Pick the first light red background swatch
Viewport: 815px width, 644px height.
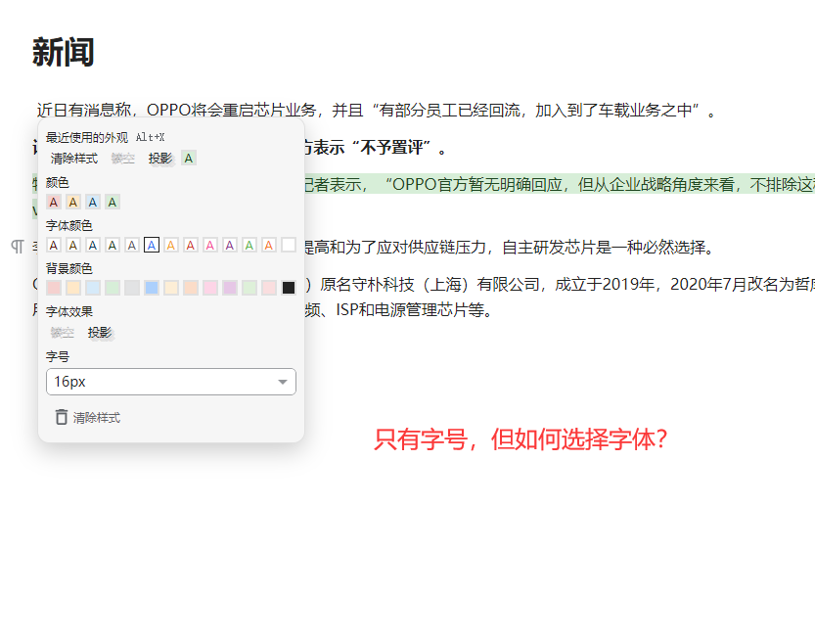click(54, 288)
